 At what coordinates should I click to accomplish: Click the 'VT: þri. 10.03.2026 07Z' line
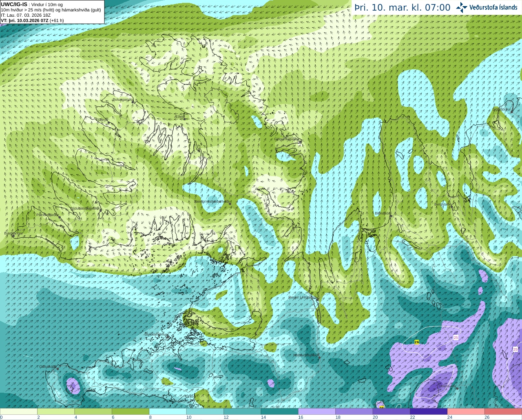coord(32,20)
